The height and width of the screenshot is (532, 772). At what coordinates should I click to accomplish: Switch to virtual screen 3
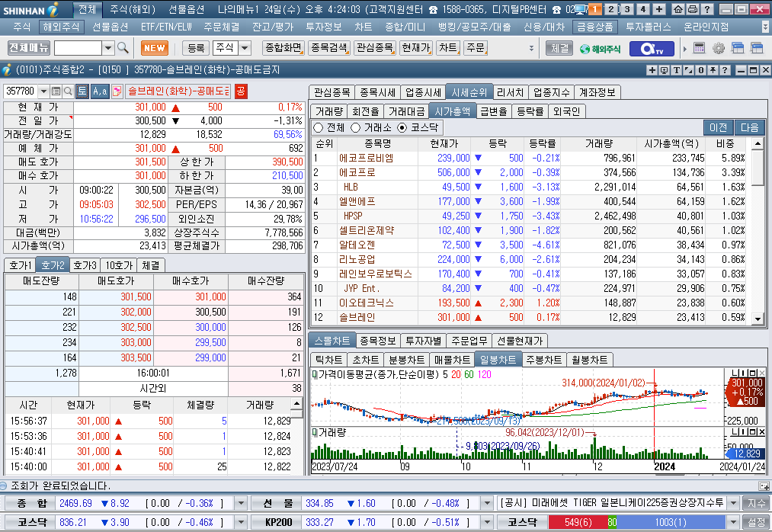pos(627,9)
